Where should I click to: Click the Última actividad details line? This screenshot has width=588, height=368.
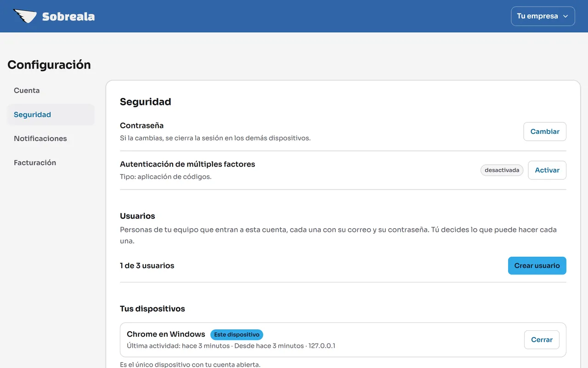231,346
